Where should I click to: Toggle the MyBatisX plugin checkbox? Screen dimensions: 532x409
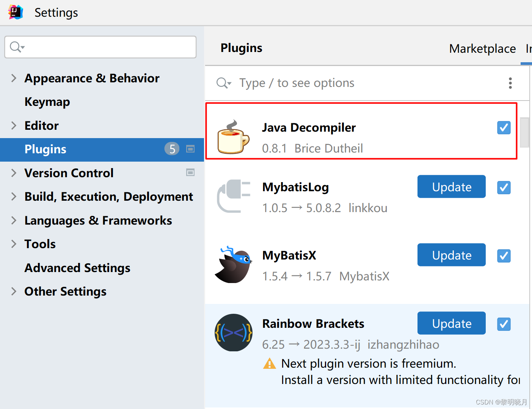point(504,256)
